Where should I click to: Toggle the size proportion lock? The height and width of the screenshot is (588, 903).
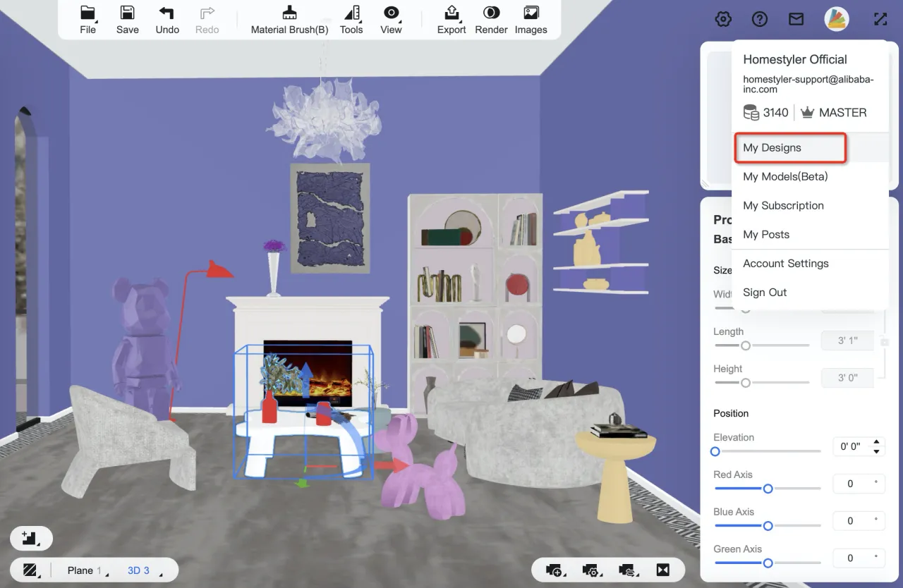click(885, 342)
